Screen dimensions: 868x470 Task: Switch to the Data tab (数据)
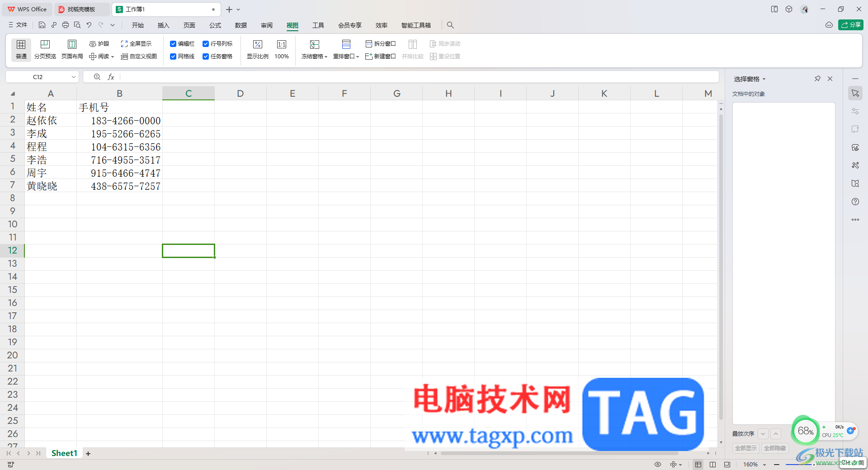point(241,25)
